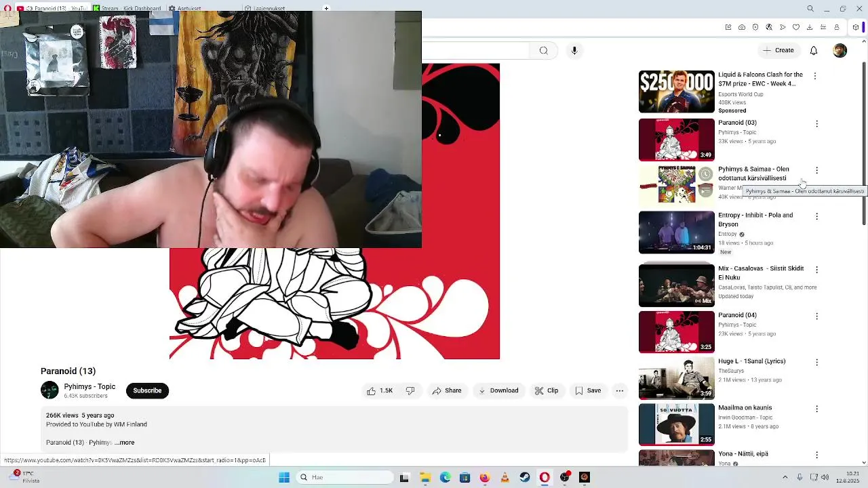Open Opera's tab search magnifier icon
Image resolution: width=868 pixels, height=488 pixels.
coord(810,9)
